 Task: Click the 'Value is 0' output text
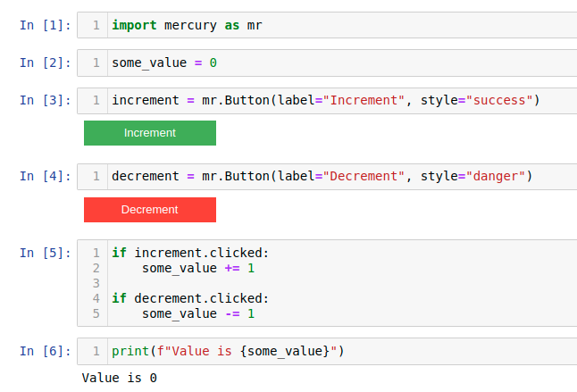(x=119, y=378)
